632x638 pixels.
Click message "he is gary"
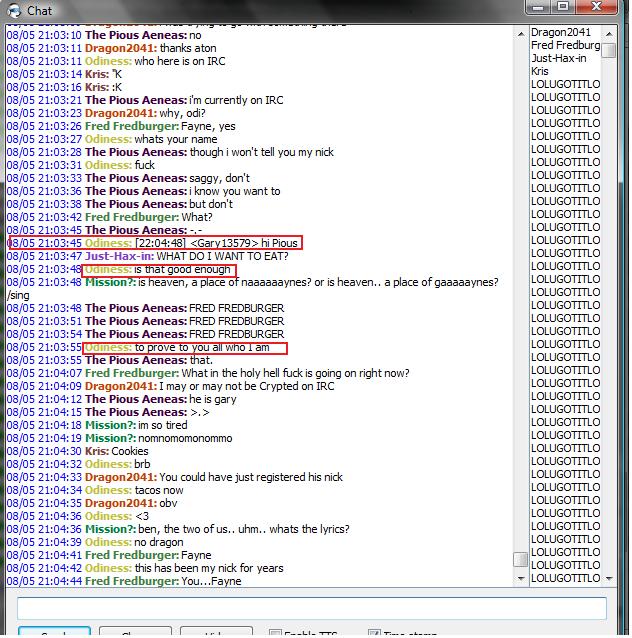213,399
